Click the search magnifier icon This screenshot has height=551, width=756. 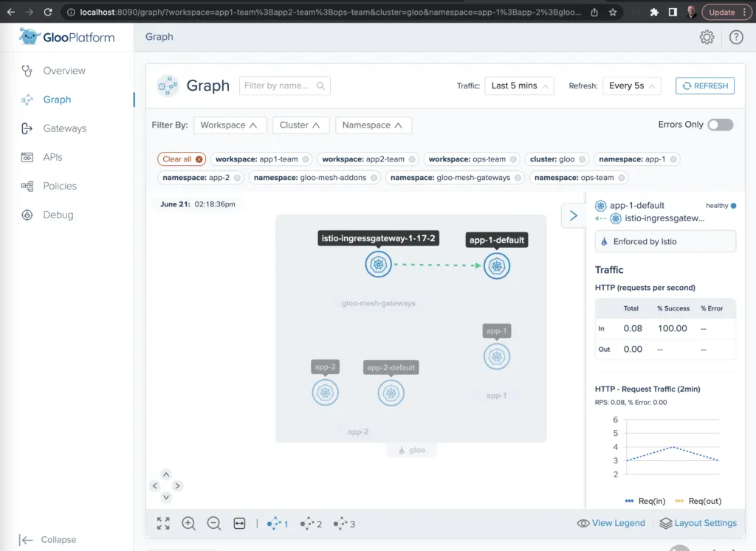click(x=320, y=86)
